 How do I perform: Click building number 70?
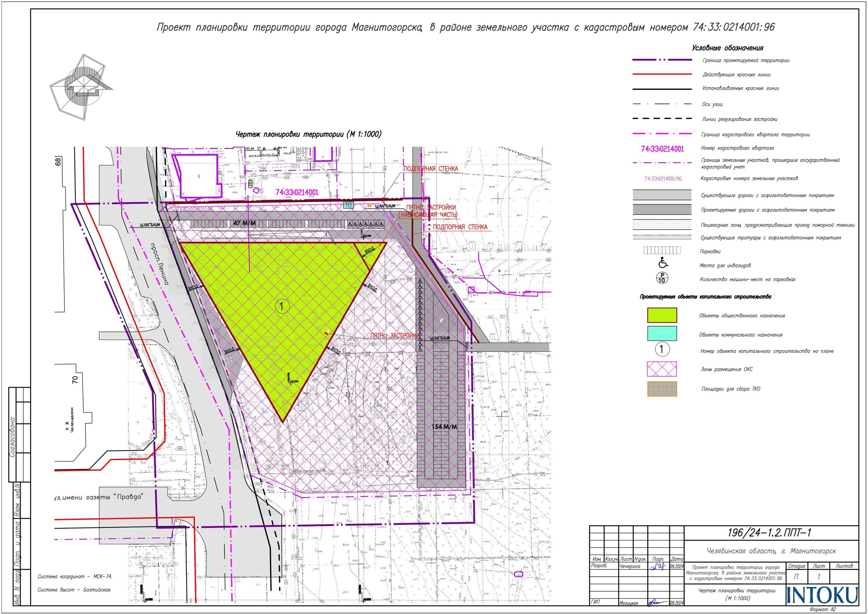(x=75, y=379)
